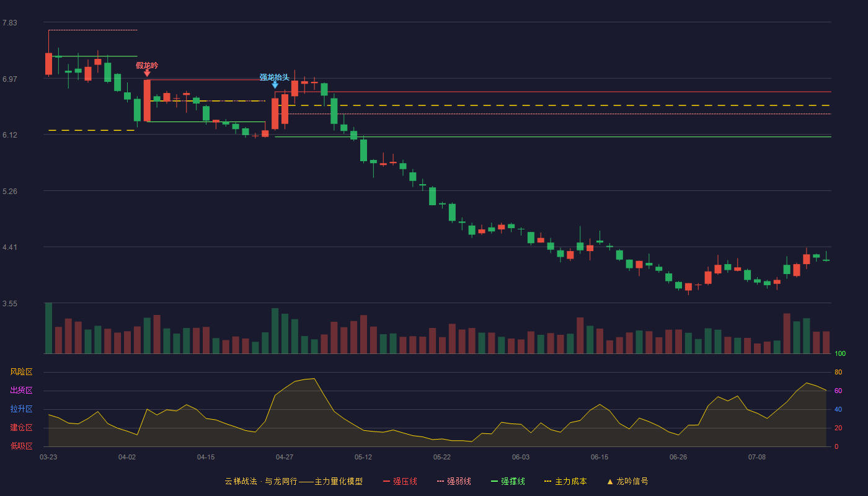Click the tallest volume bar at 03-23

48,328
